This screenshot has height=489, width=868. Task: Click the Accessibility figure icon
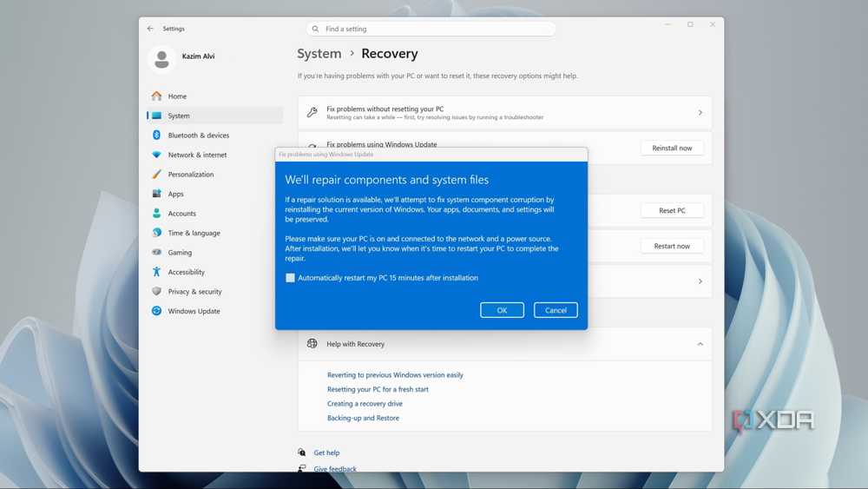[156, 272]
